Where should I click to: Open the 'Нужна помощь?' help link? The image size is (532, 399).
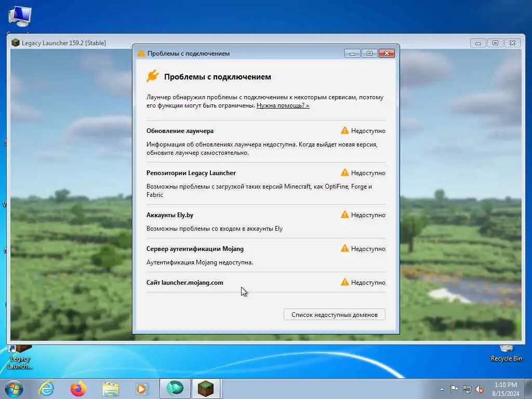point(283,105)
